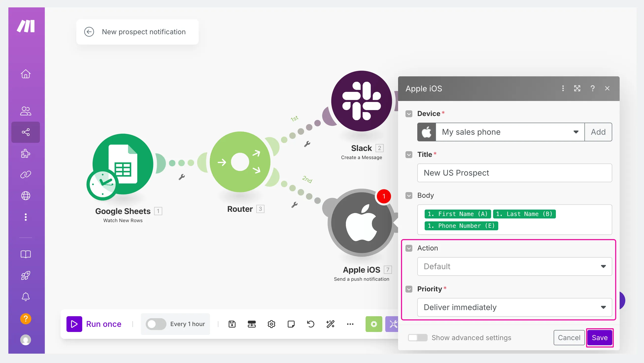This screenshot has height=363, width=644.
Task: Open Webhooks globe icon in sidebar
Action: tap(26, 196)
